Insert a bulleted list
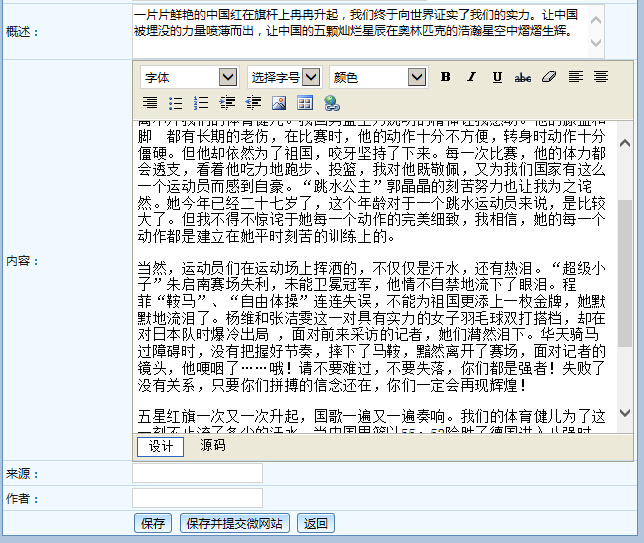Screen dimensions: 644x543 coord(176,102)
